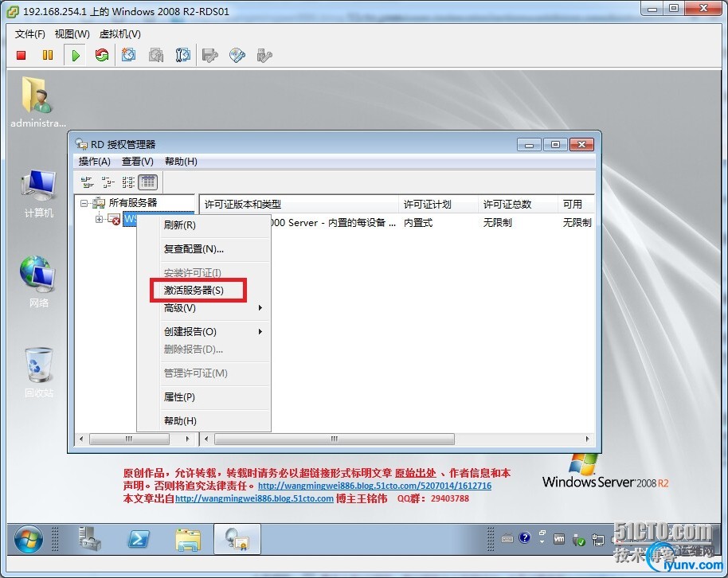Click the green play VM button
Screen dimensions: 728x578
pyautogui.click(x=76, y=55)
